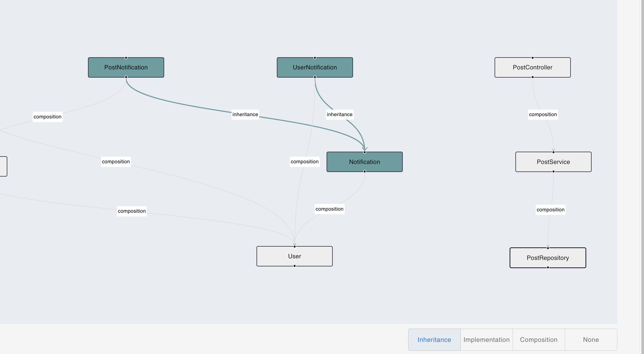The width and height of the screenshot is (644, 354).
Task: Select None in the filter bar
Action: [x=591, y=340]
